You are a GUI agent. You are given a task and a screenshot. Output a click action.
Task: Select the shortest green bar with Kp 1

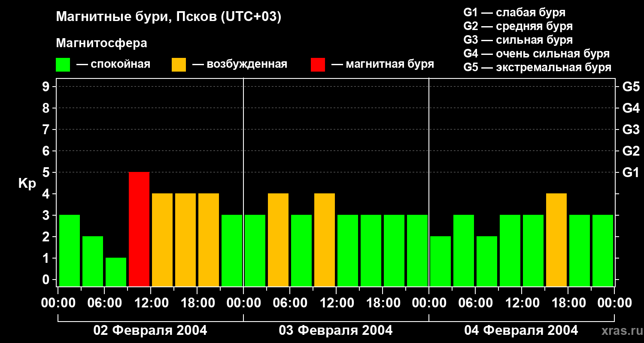coord(116,272)
